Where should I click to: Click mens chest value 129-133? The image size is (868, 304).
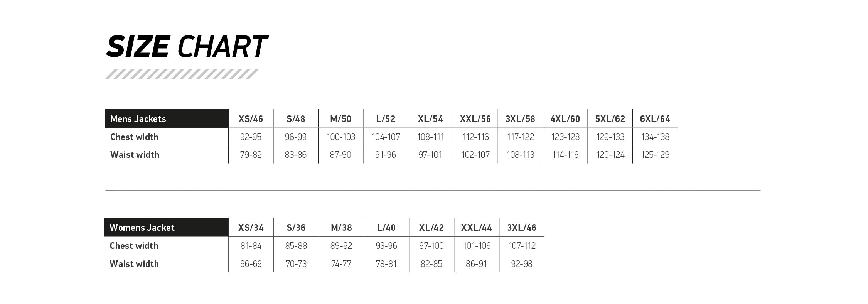pyautogui.click(x=610, y=137)
